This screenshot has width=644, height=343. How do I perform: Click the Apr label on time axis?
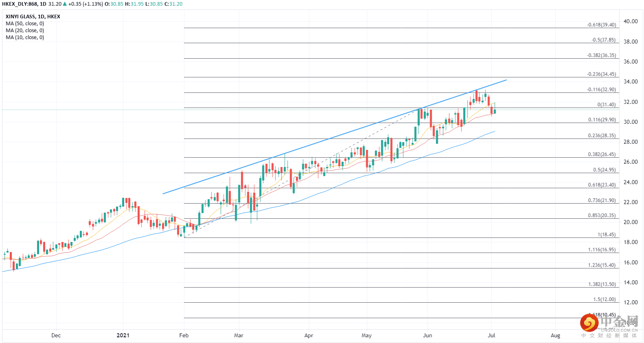309,336
